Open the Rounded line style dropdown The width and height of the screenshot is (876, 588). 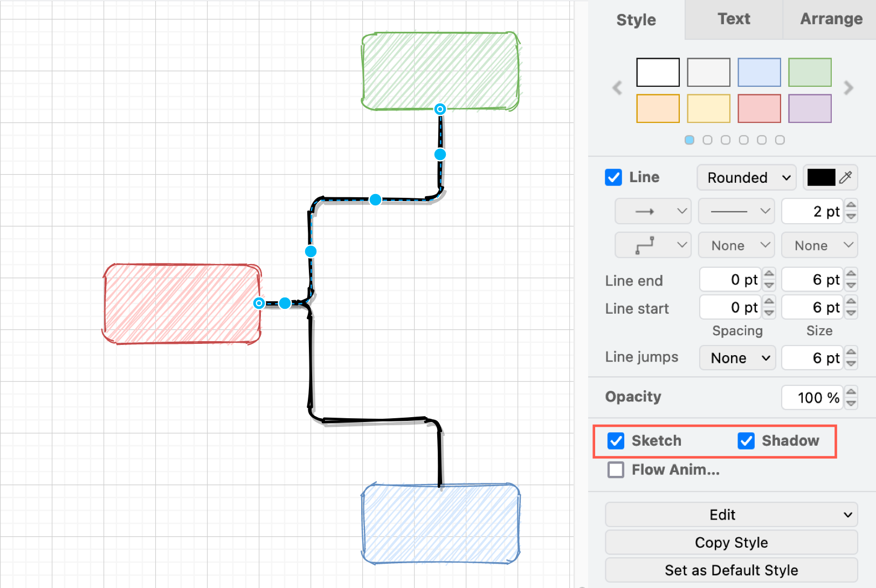tap(746, 177)
